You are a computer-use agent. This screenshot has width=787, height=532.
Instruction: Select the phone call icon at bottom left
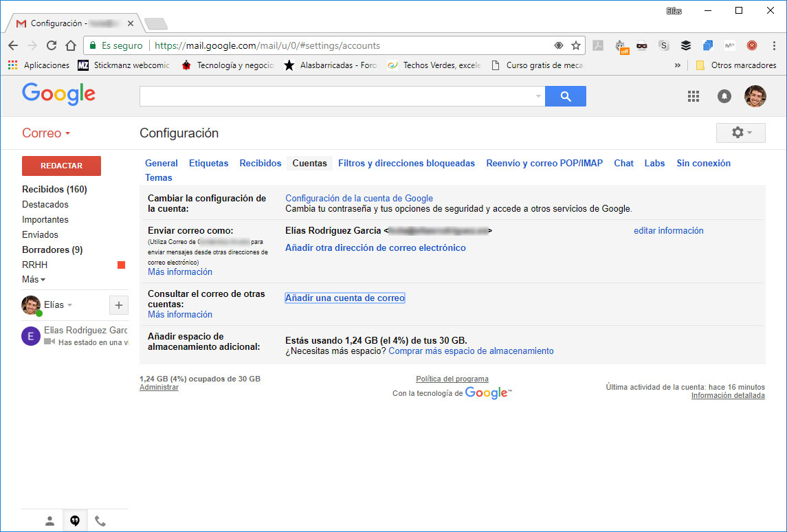[100, 520]
